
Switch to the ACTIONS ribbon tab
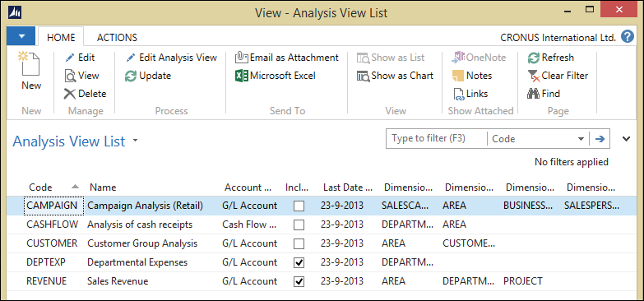pyautogui.click(x=117, y=38)
